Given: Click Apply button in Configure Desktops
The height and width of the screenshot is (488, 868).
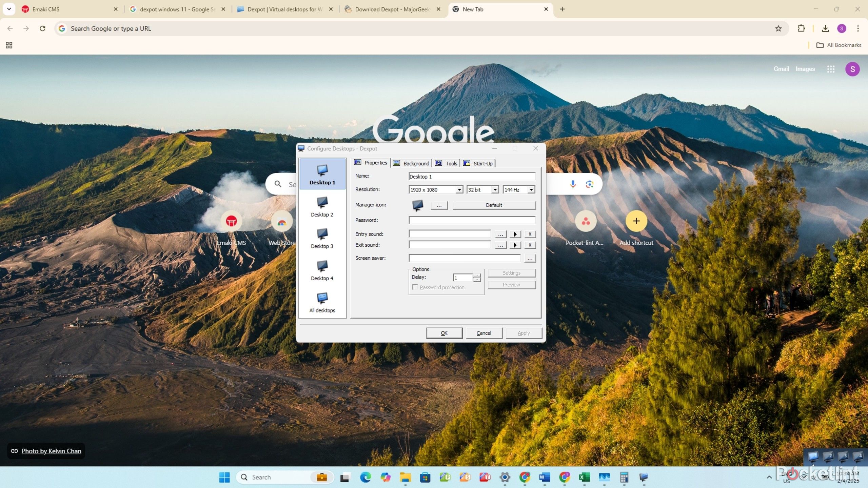Looking at the screenshot, I should pos(523,332).
